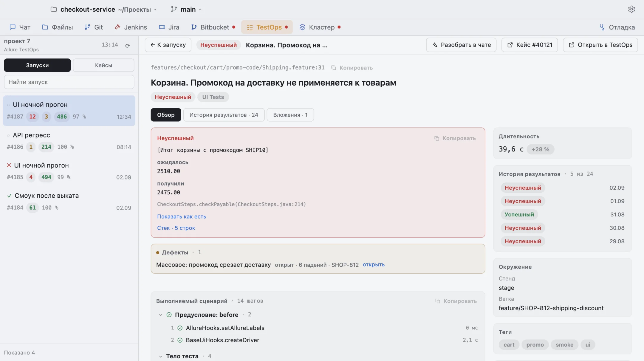Open Вложения · 1 tab
Screen dimensions: 644x361
tap(290, 115)
